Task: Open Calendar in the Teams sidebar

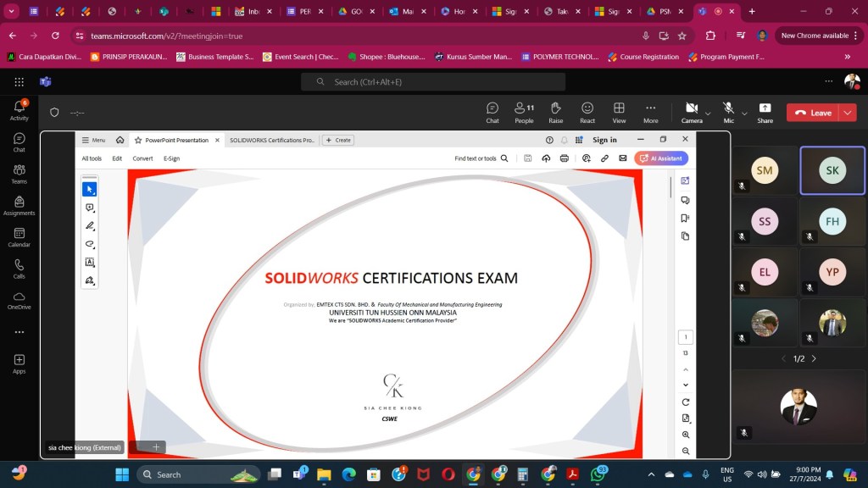Action: 19,236
